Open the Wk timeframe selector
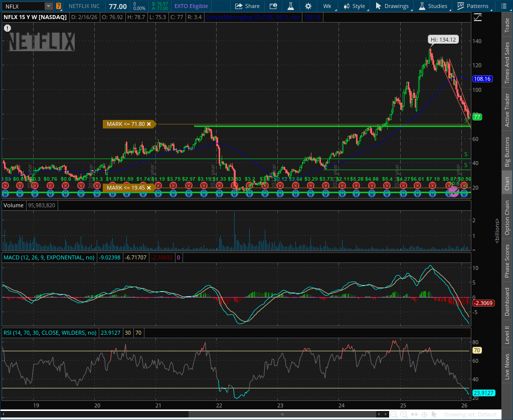The width and height of the screenshot is (513, 420). click(327, 6)
